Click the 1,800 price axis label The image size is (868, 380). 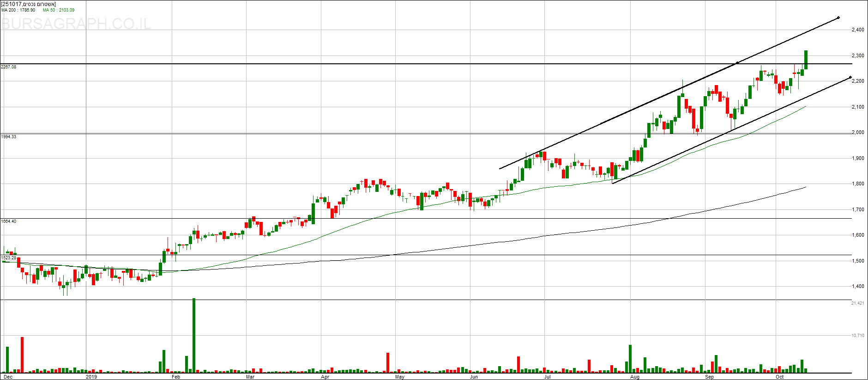[x=858, y=184]
